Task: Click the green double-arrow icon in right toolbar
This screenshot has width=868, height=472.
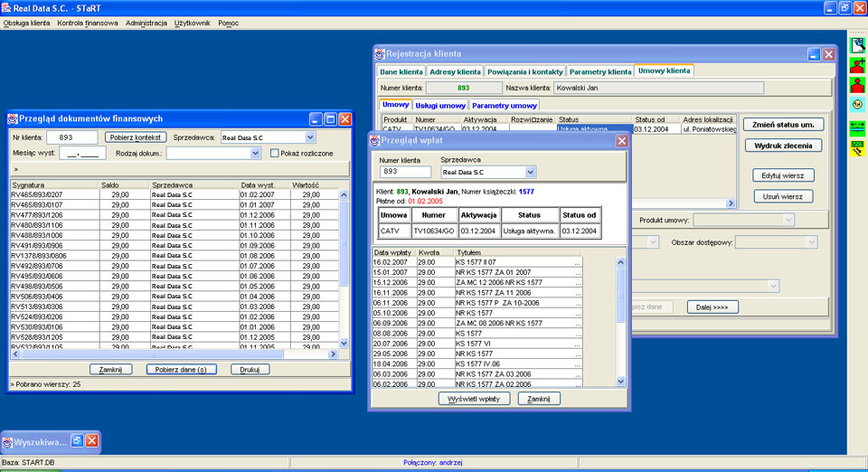Action: tap(858, 127)
